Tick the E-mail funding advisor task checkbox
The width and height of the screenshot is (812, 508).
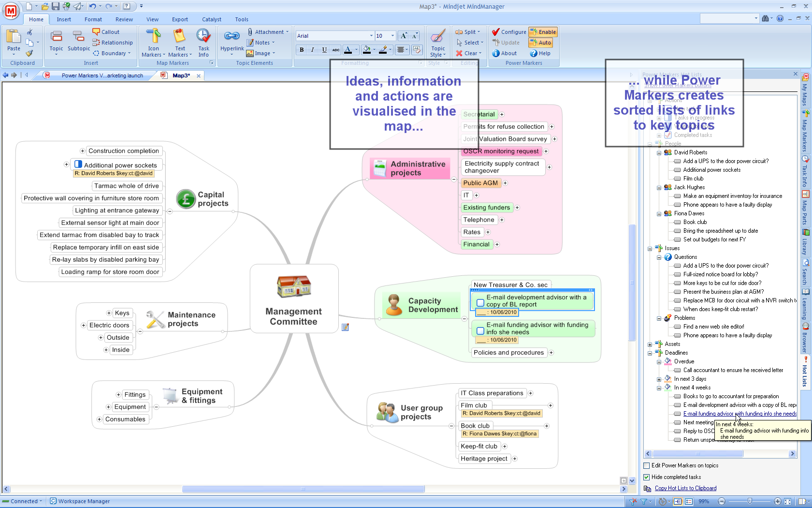click(x=480, y=331)
